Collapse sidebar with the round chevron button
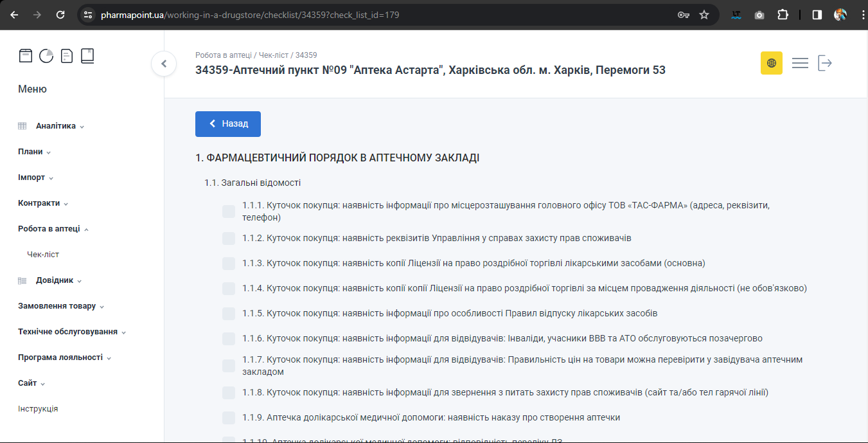This screenshot has width=868, height=443. [164, 64]
